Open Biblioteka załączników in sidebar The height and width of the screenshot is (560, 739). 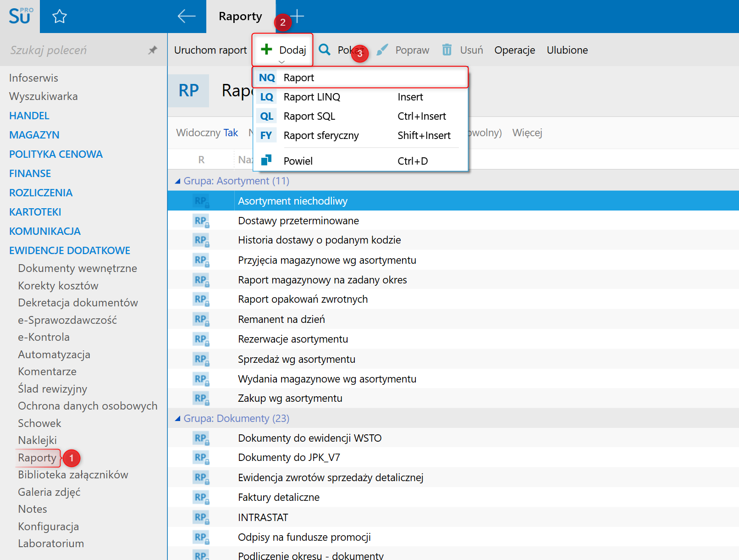coord(73,475)
